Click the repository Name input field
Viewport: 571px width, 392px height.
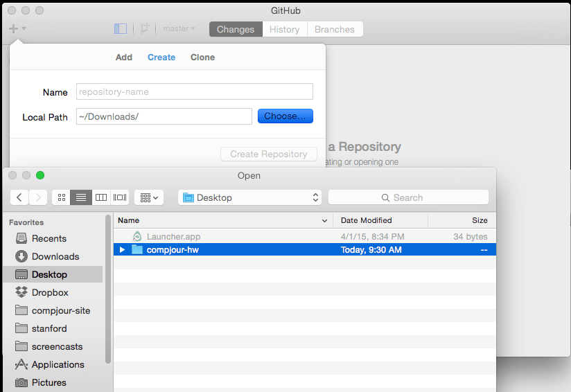pyautogui.click(x=195, y=91)
